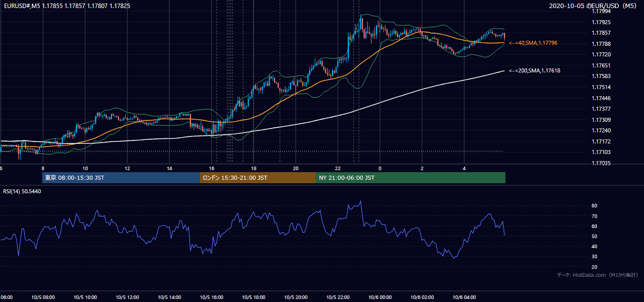This screenshot has width=644, height=302.
Task: Click price axis value 1.17583
Action: 601,76
